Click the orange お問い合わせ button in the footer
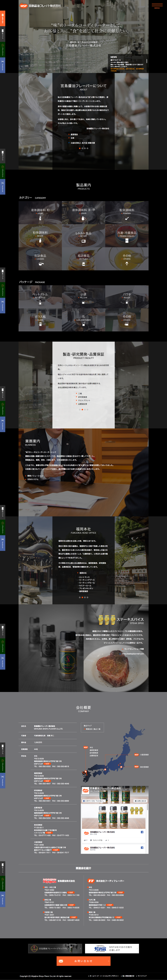 tap(83, 961)
